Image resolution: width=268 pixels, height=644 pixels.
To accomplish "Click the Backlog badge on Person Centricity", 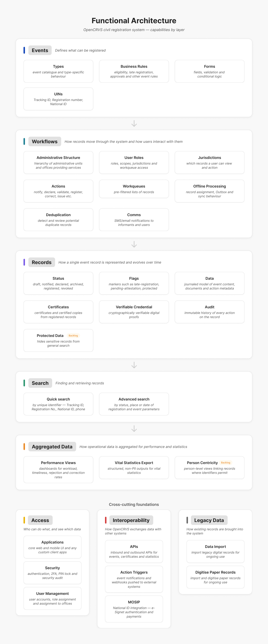I will click(x=225, y=463).
